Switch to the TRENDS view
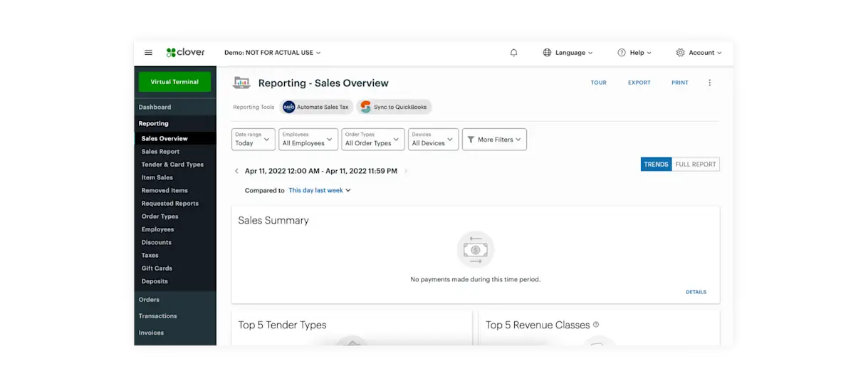 656,165
